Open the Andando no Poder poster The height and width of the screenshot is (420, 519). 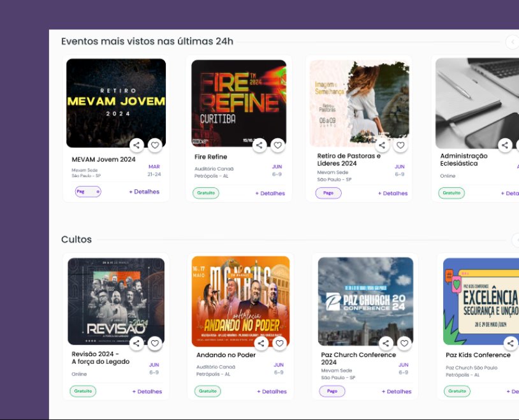click(240, 301)
